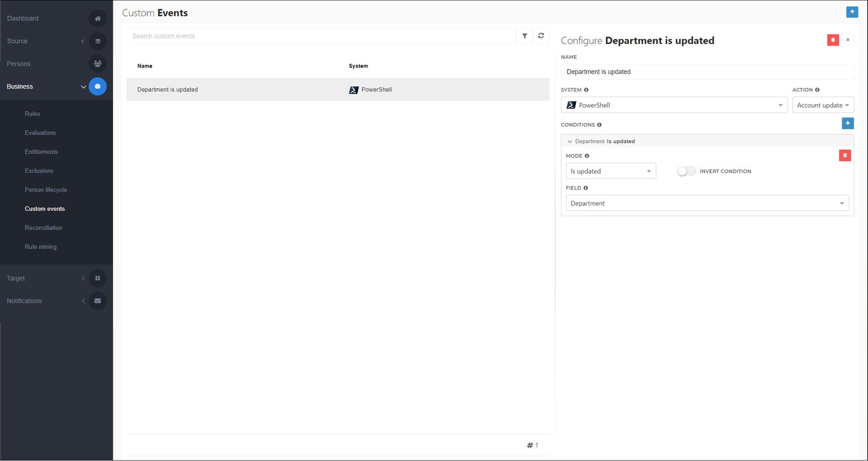Select the Business module icon

point(98,86)
